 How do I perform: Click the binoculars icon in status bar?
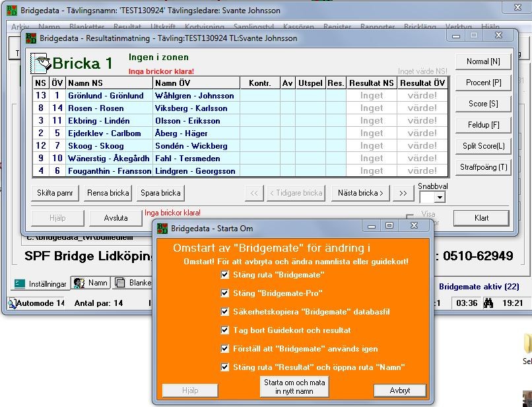click(x=488, y=303)
